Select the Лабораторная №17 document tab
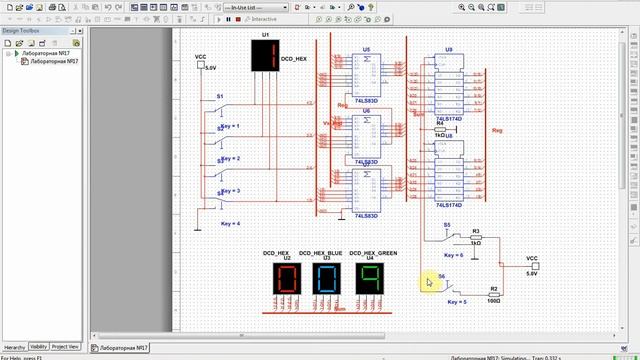Image resolution: width=640 pixels, height=360 pixels. pyautogui.click(x=120, y=348)
